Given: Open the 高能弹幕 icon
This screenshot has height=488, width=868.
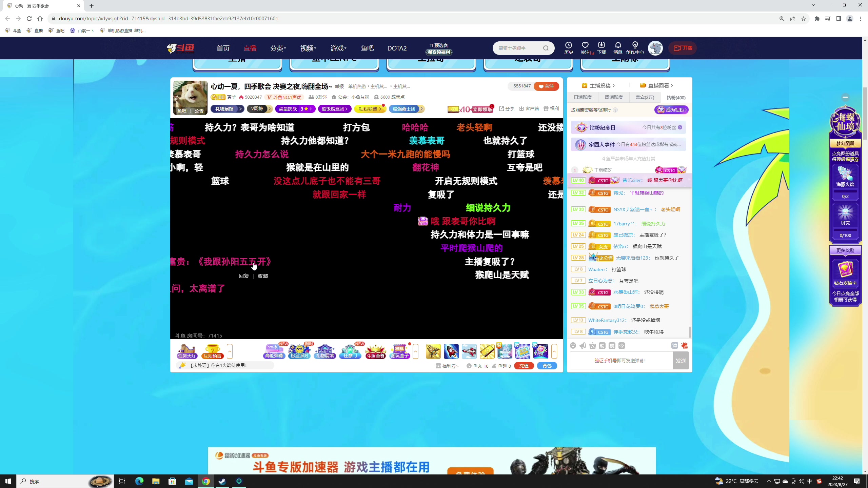Looking at the screenshot, I should 274,351.
